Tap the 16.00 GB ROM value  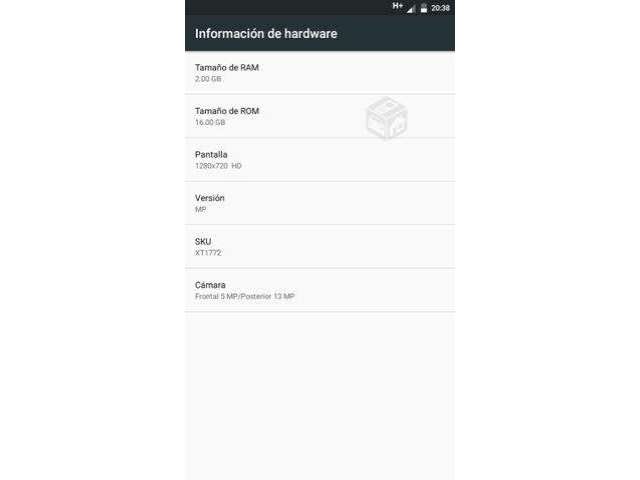click(x=210, y=122)
